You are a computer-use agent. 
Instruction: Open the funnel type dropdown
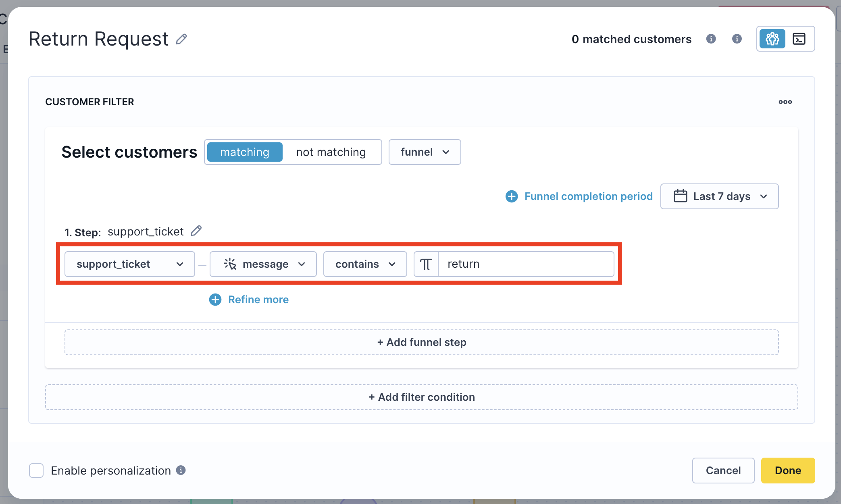point(425,152)
